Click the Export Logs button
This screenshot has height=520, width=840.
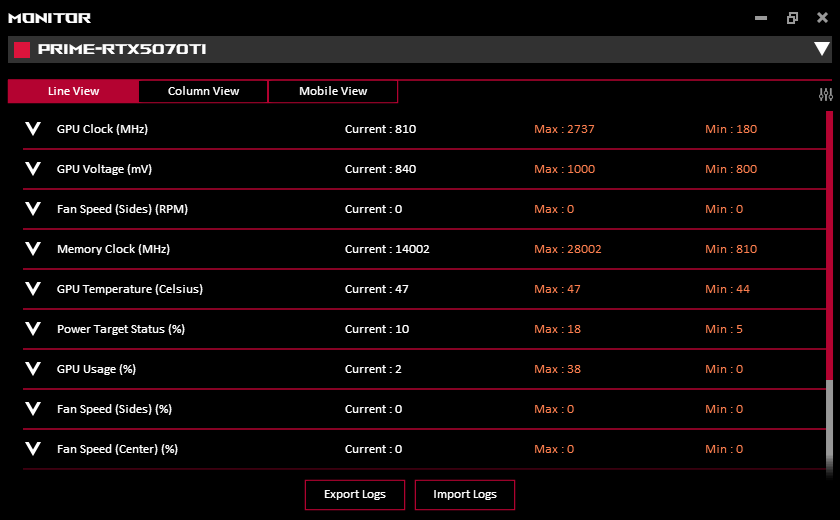point(355,494)
